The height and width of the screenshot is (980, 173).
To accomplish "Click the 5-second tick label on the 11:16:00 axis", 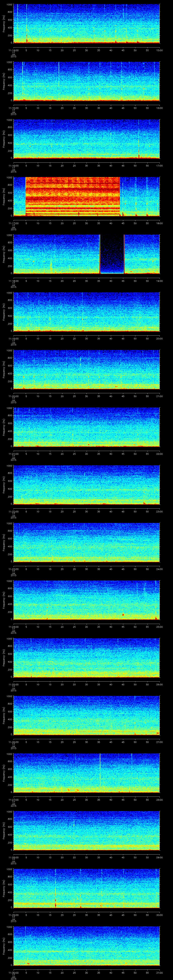I will pyautogui.click(x=26, y=166).
